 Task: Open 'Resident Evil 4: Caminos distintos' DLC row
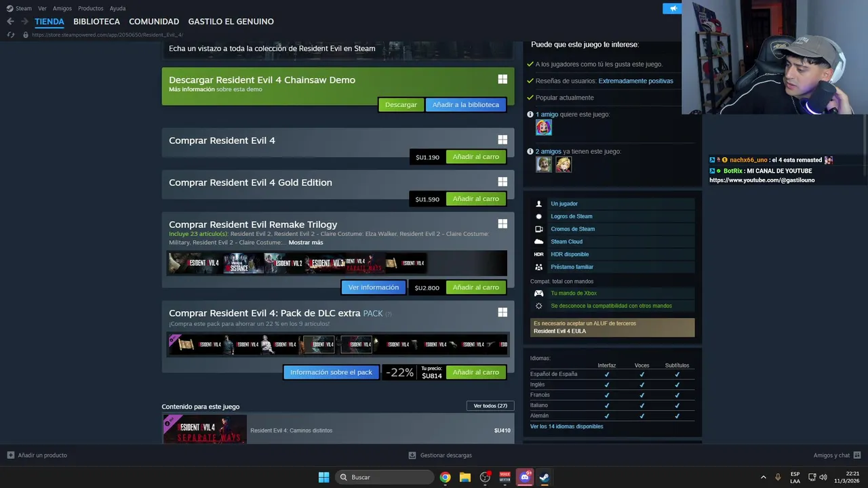click(x=338, y=430)
